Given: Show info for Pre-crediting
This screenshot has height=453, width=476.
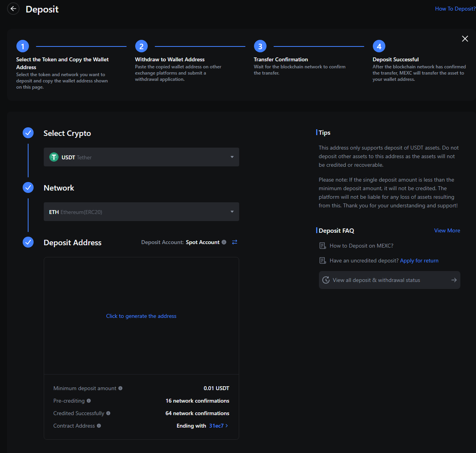Looking at the screenshot, I should [89, 401].
